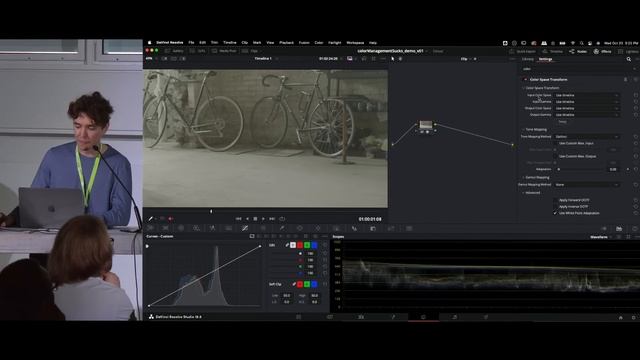
Task: Toggle the Loop playback button
Action: 282,219
